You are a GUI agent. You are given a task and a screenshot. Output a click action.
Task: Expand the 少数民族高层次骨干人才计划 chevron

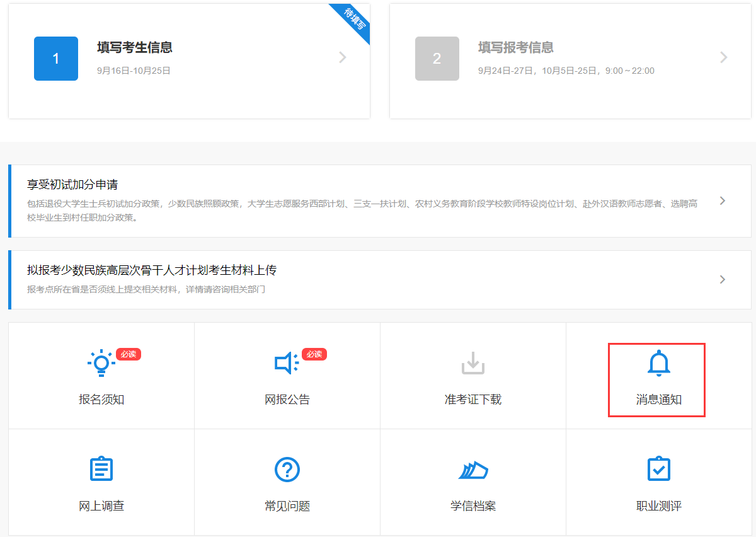point(723,279)
